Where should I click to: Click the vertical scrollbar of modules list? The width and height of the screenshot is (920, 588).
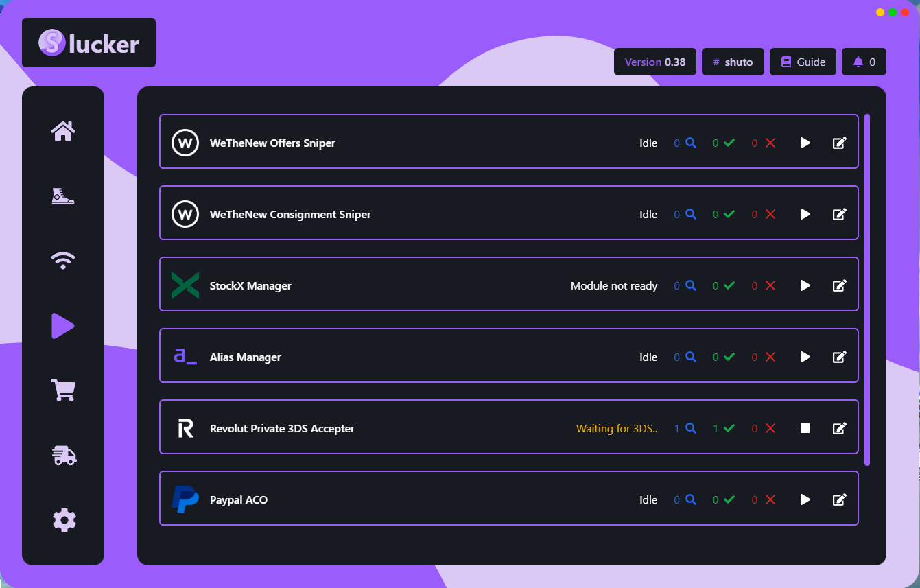867,290
